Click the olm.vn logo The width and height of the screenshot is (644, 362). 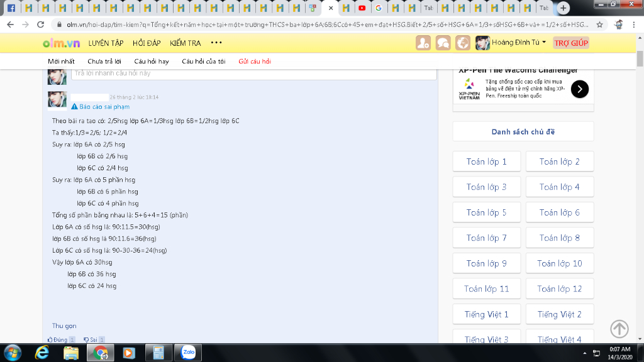61,43
